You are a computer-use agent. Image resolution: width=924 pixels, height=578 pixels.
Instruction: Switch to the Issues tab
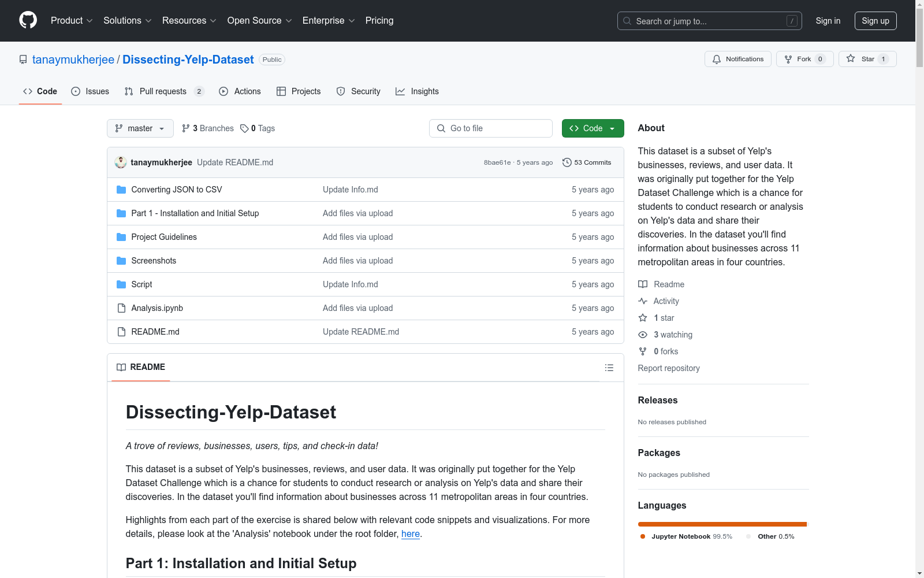click(x=90, y=91)
